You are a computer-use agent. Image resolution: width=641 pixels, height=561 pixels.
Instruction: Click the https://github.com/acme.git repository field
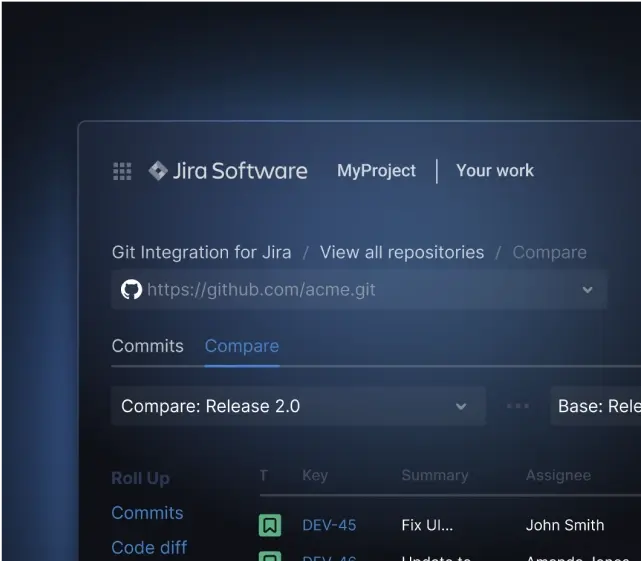tap(359, 289)
